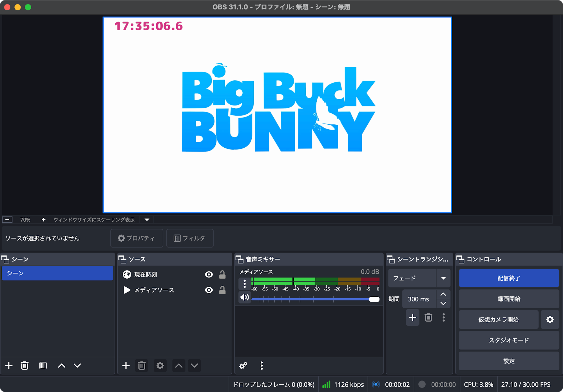Click the CPU: 3.8% status
Image resolution: width=563 pixels, height=392 pixels.
479,384
